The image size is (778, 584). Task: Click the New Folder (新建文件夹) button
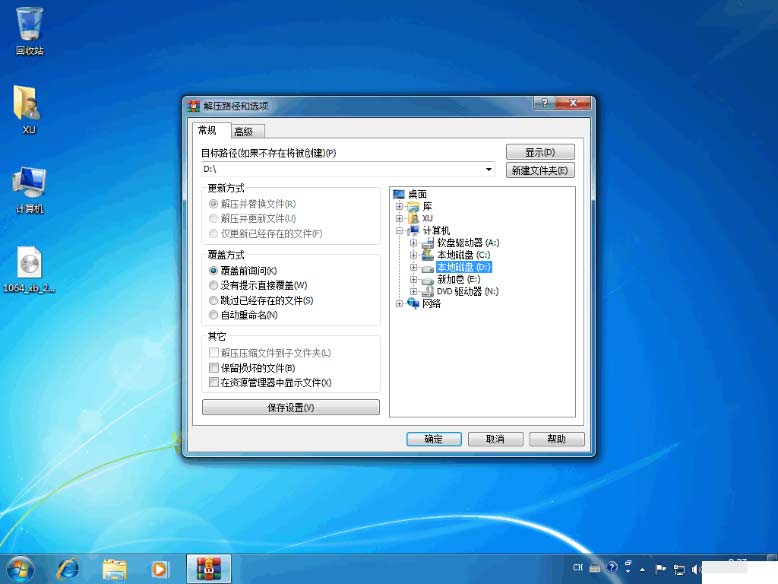(x=540, y=170)
